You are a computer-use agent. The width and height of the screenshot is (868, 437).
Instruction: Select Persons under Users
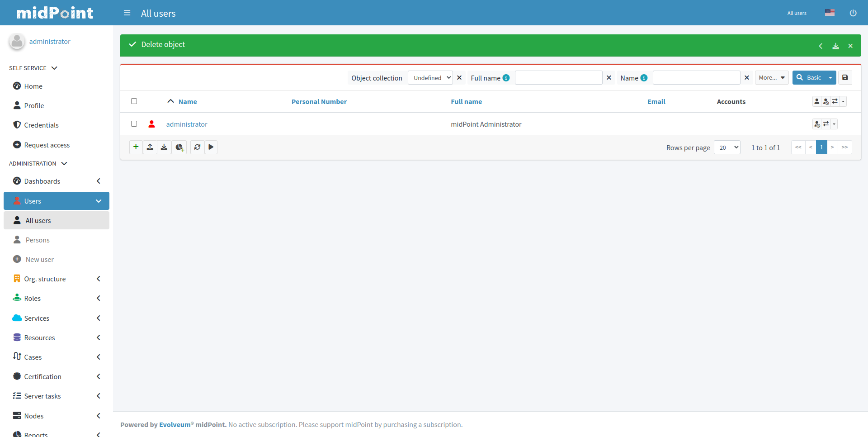pos(57,240)
